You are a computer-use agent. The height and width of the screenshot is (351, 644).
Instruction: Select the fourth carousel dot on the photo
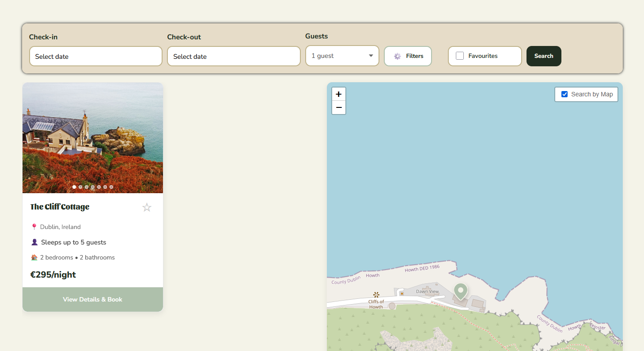tap(92, 187)
